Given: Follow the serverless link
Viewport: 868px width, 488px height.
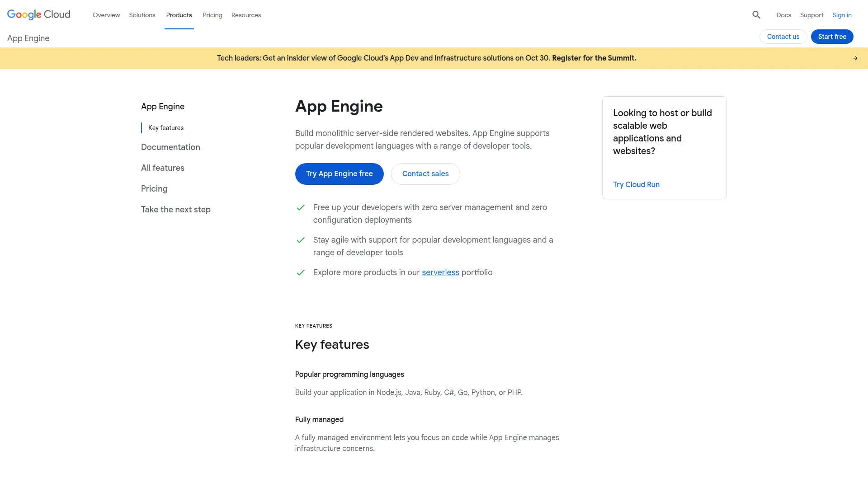Looking at the screenshot, I should 440,272.
